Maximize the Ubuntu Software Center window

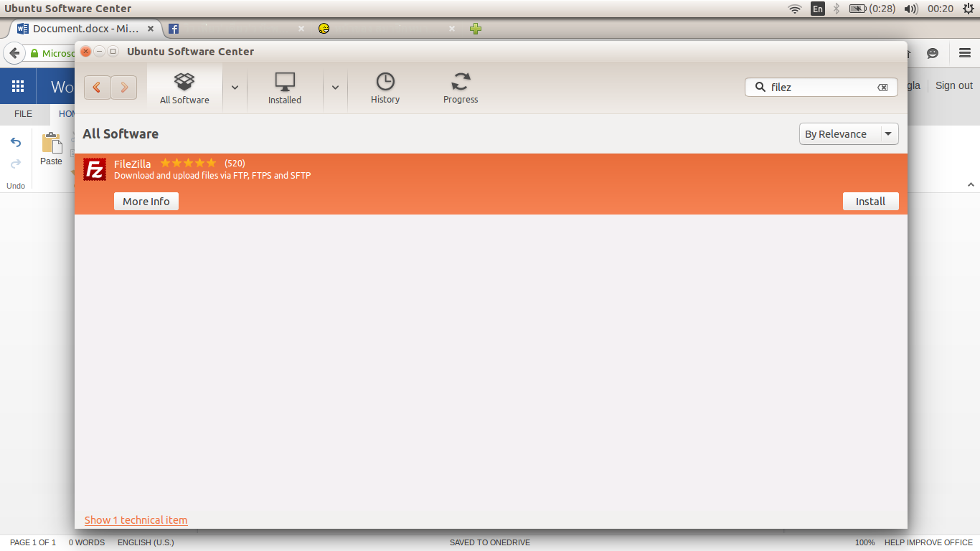(x=113, y=51)
